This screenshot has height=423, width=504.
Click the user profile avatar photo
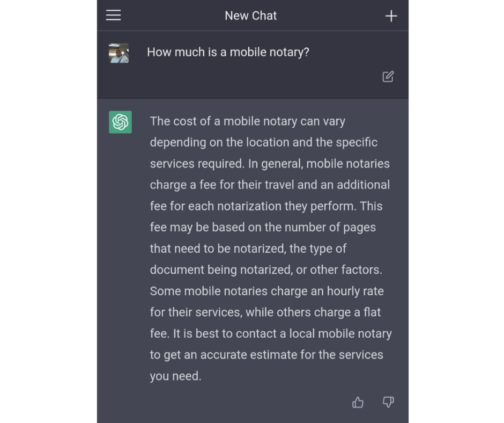(x=118, y=53)
